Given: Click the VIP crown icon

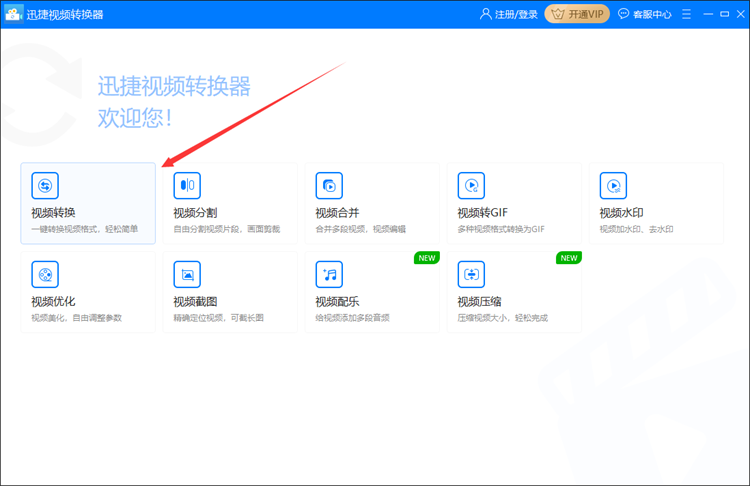Looking at the screenshot, I should [558, 14].
